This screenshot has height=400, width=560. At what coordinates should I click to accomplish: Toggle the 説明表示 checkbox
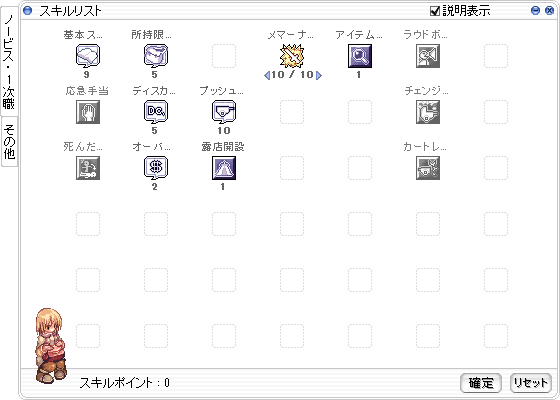click(x=435, y=11)
